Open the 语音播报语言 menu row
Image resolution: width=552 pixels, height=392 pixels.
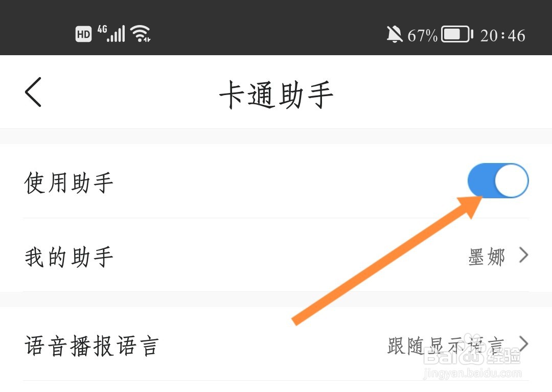tap(276, 344)
